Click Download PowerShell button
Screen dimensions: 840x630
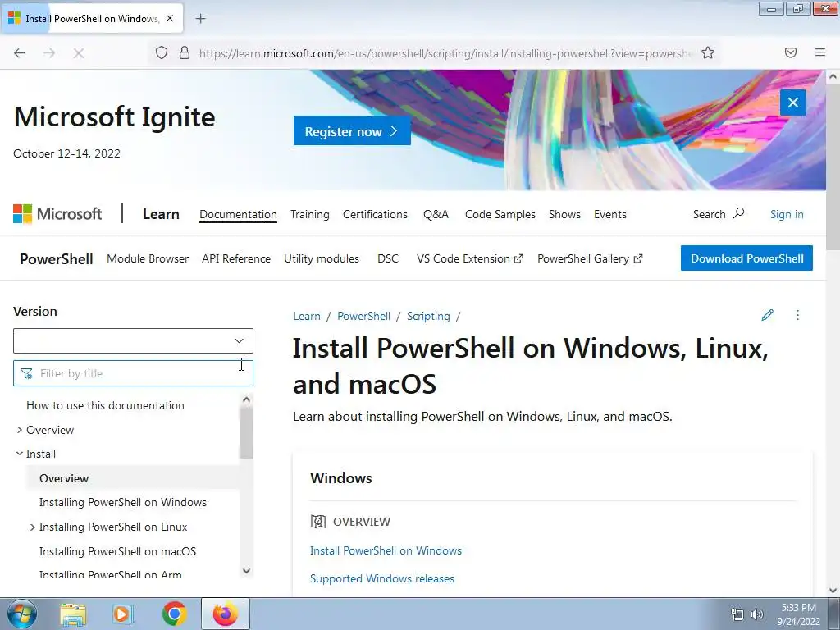746,258
